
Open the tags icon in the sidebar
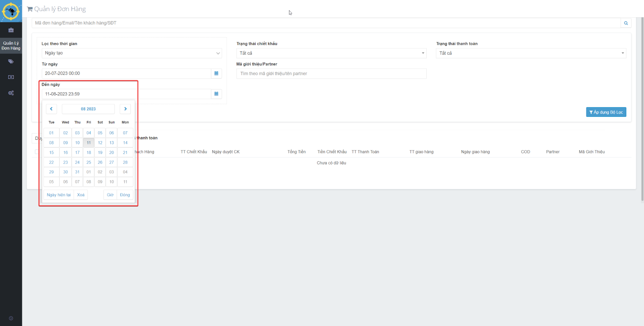pos(11,62)
